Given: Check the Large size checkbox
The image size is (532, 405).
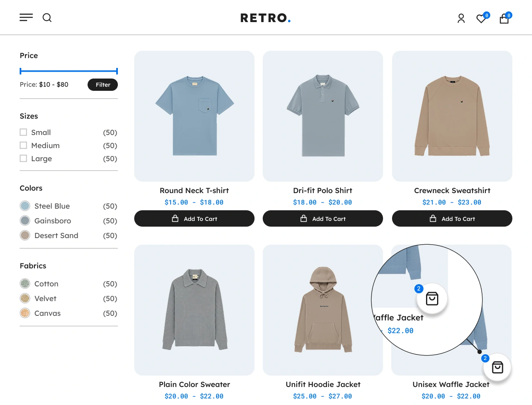Looking at the screenshot, I should (x=23, y=158).
